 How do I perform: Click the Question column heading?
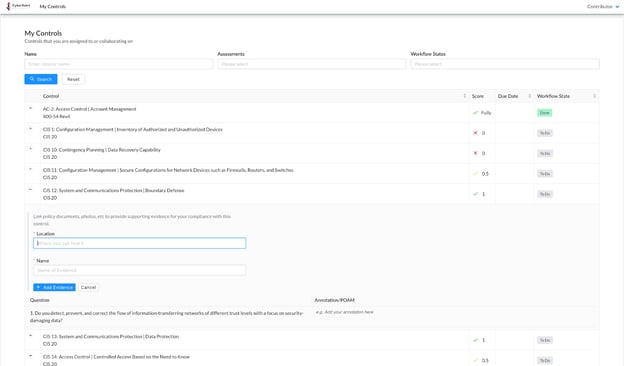point(40,300)
